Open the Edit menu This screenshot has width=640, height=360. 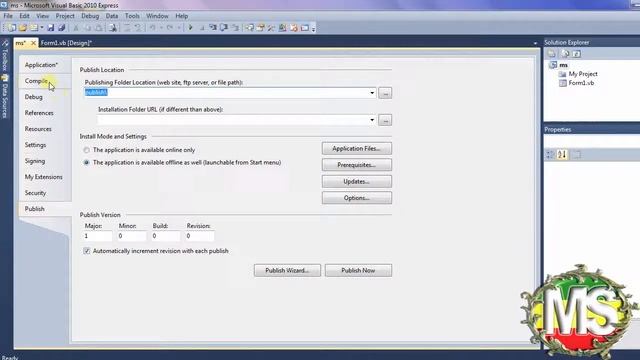tap(24, 16)
